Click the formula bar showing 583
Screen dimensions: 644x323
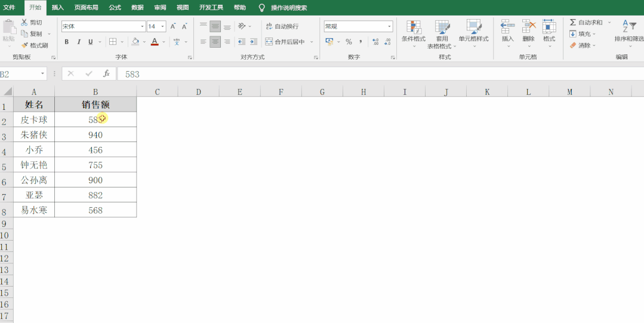click(x=380, y=74)
